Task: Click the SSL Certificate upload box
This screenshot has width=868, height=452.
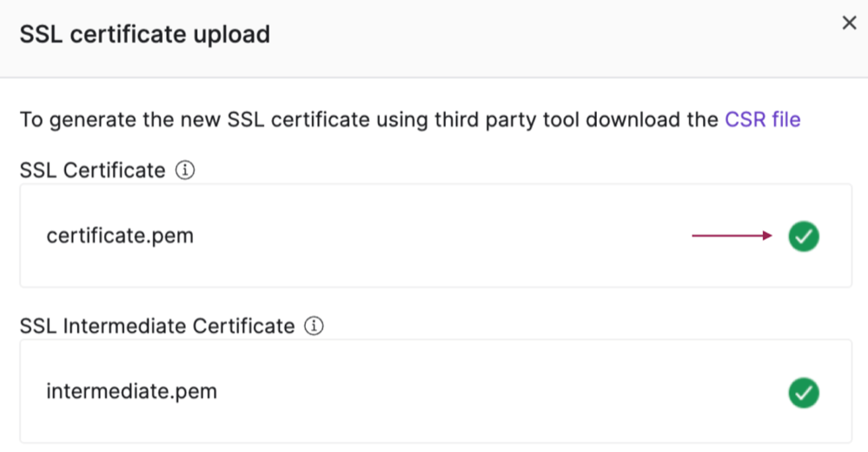Action: click(x=435, y=236)
